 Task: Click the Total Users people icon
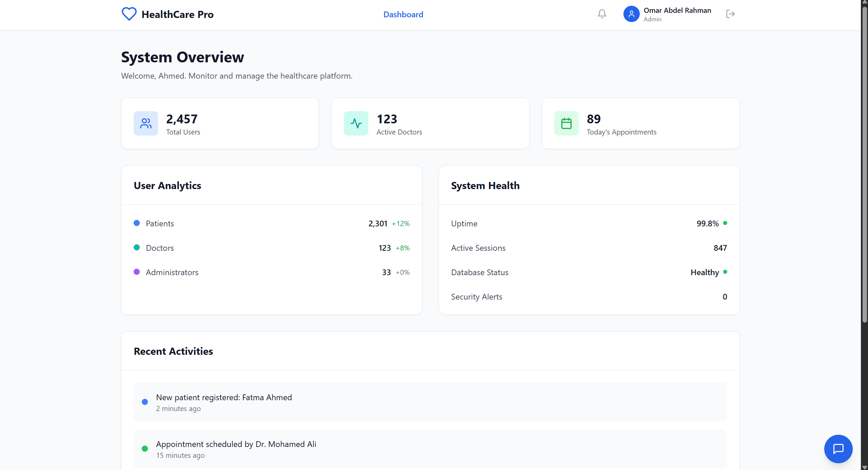pyautogui.click(x=146, y=123)
